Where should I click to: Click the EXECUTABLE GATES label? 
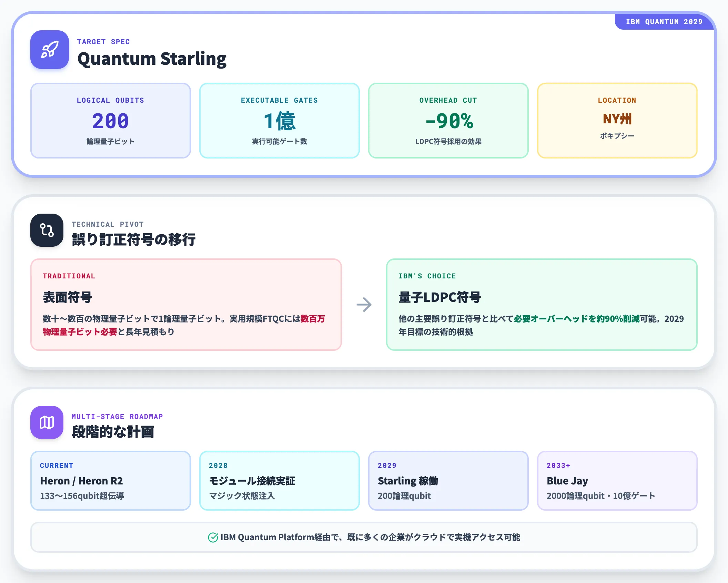point(280,100)
